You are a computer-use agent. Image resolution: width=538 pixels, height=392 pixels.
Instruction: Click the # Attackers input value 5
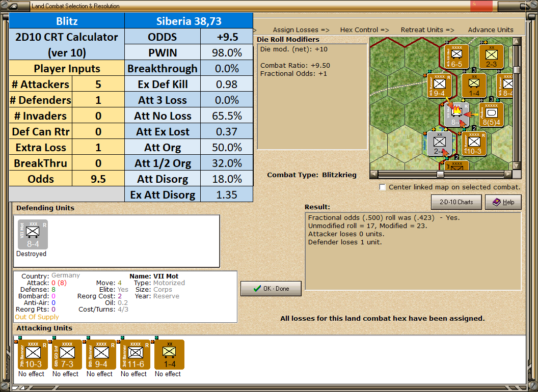98,85
